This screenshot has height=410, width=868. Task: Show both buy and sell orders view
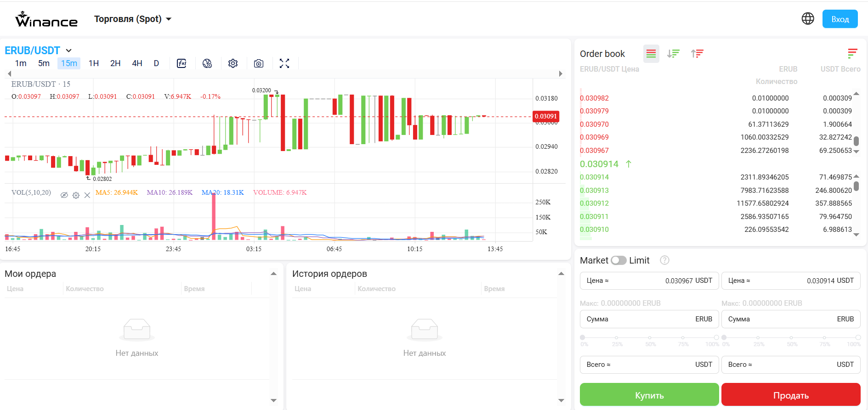(x=651, y=54)
